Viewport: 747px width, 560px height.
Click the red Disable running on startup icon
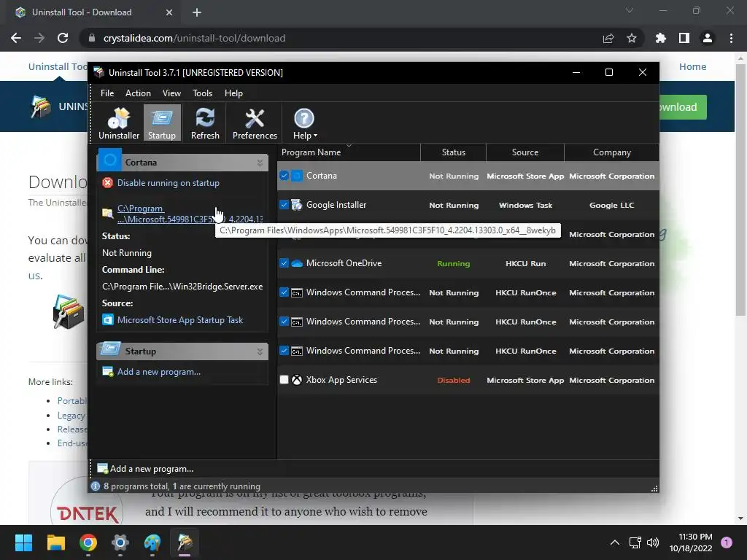coord(108,183)
